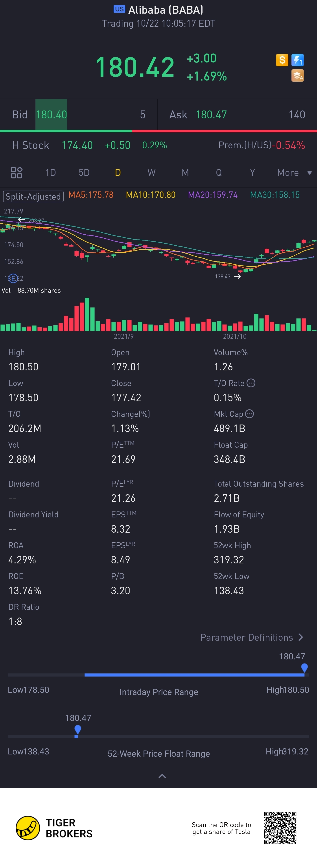Viewport: 317px width, 868px height.
Task: Tap the EPS TTM value 8.32
Action: click(121, 529)
